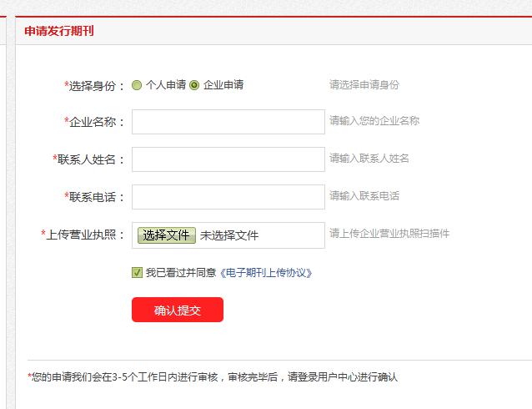Click into the 联系电话 input field
This screenshot has height=409, width=532.
tap(228, 197)
